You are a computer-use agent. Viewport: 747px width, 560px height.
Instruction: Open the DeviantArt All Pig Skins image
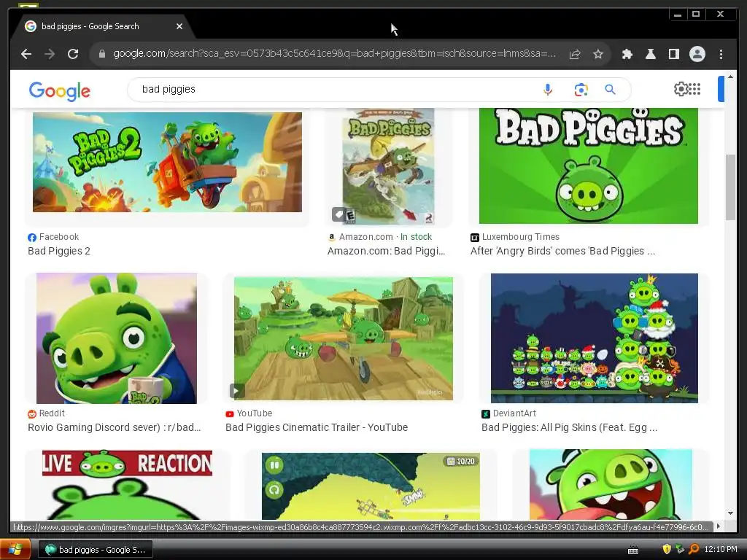pyautogui.click(x=595, y=338)
